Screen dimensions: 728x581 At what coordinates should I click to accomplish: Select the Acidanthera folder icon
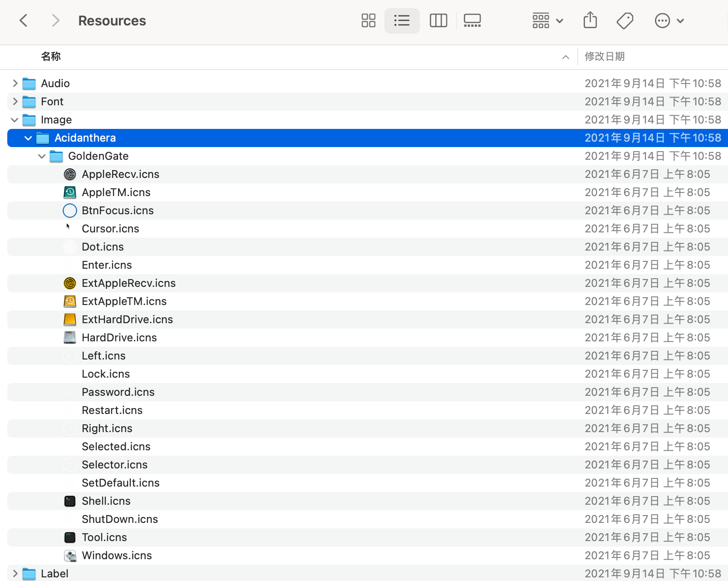point(43,138)
